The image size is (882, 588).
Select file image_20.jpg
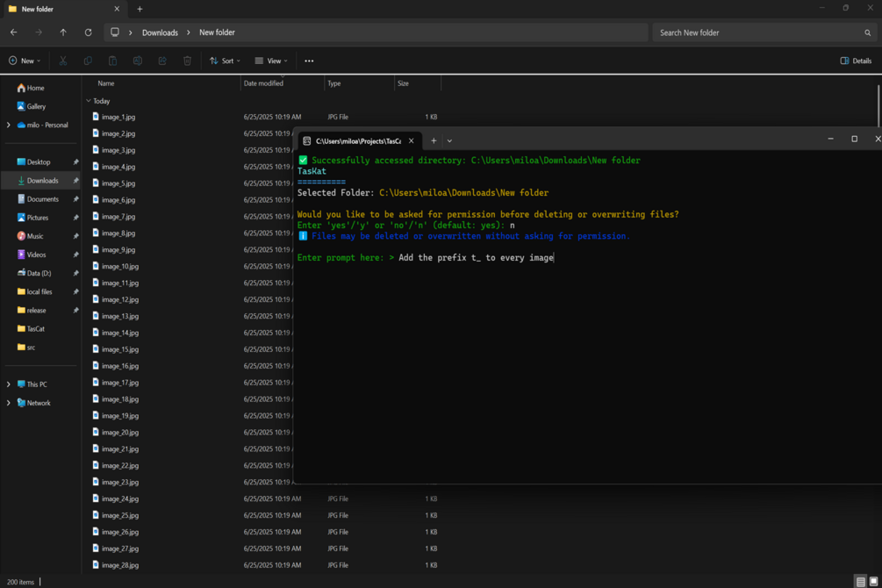tap(116, 432)
